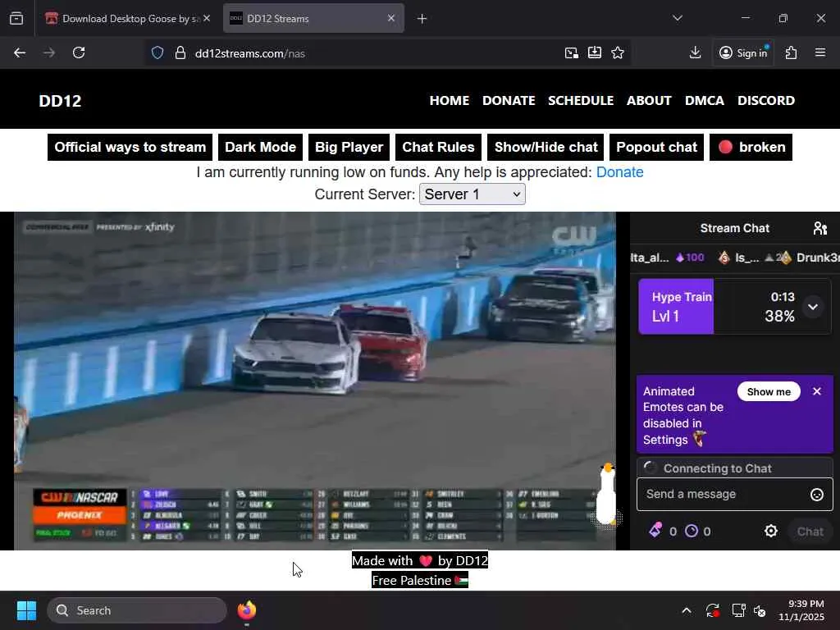Go forward with the forward arrow

(x=49, y=52)
